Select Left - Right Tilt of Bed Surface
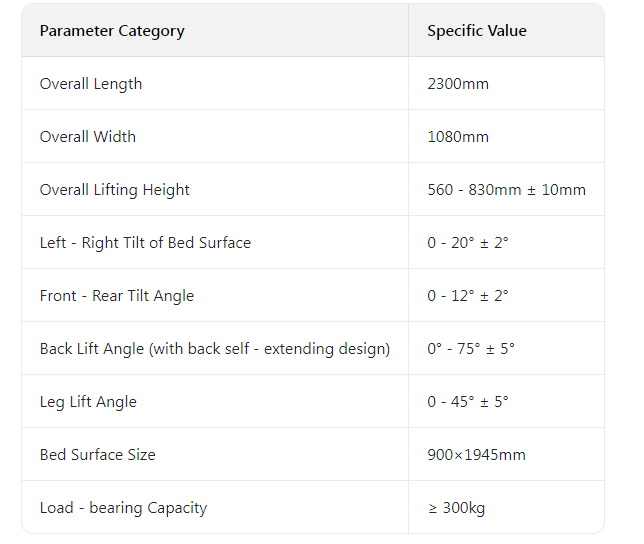 pyautogui.click(x=145, y=243)
